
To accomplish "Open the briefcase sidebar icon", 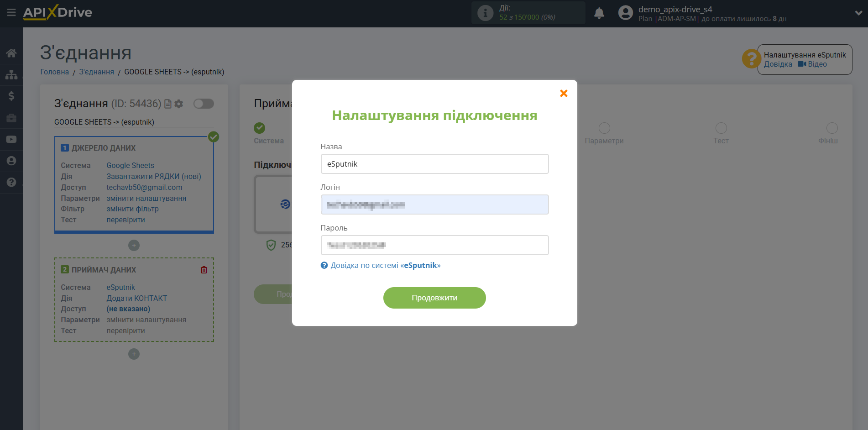I will pyautogui.click(x=11, y=118).
